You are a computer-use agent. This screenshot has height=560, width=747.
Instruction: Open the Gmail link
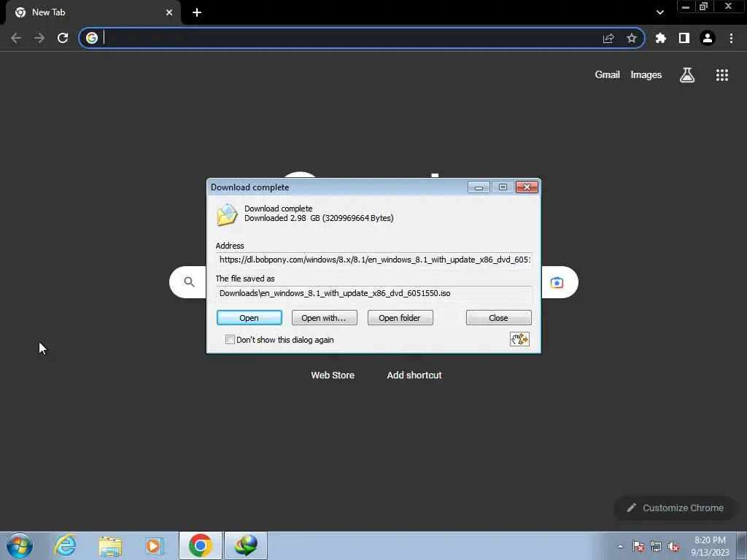pyautogui.click(x=607, y=75)
